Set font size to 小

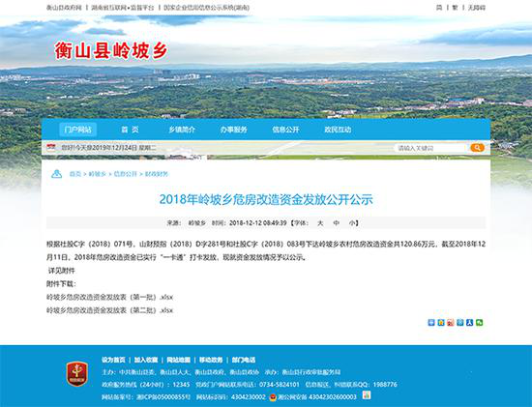[352, 223]
